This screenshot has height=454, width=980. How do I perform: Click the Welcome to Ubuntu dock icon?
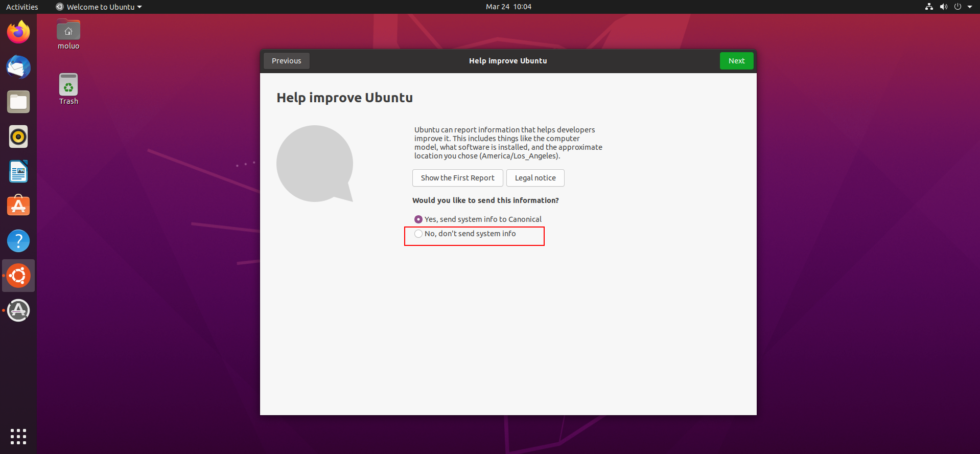click(18, 276)
